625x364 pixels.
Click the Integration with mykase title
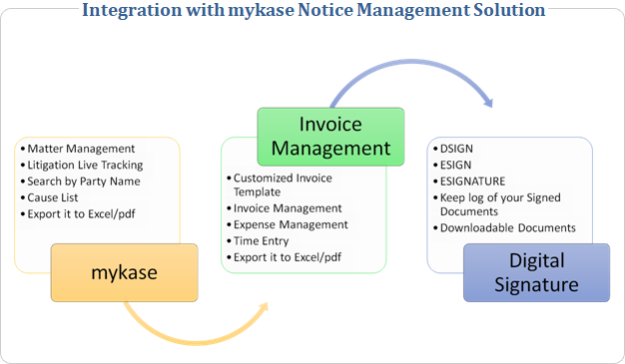[x=313, y=10]
